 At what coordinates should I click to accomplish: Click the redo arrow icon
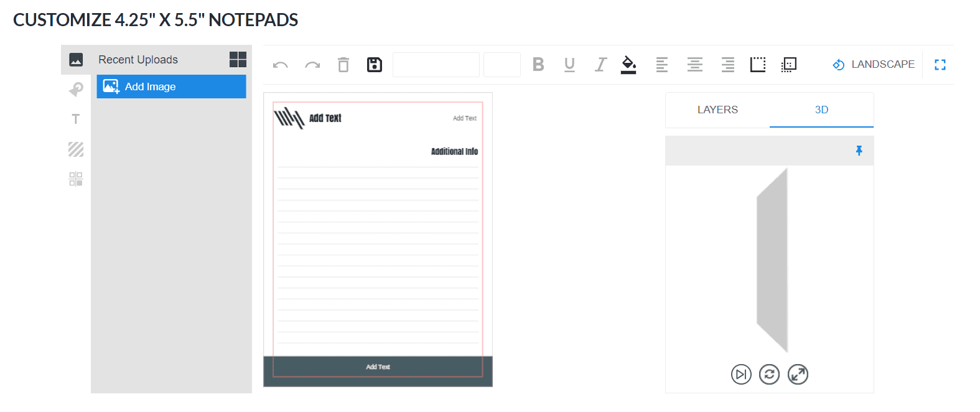click(312, 65)
